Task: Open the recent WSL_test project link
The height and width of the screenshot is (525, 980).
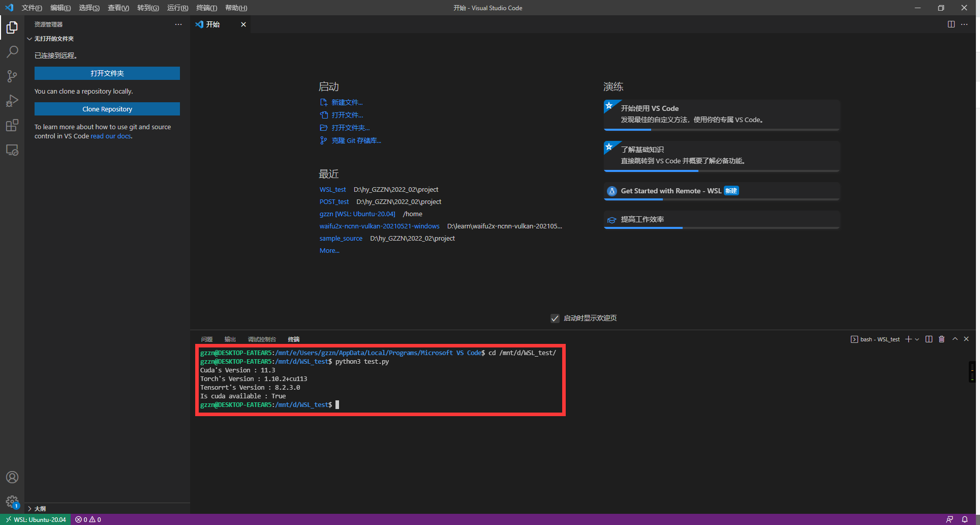Action: 332,189
